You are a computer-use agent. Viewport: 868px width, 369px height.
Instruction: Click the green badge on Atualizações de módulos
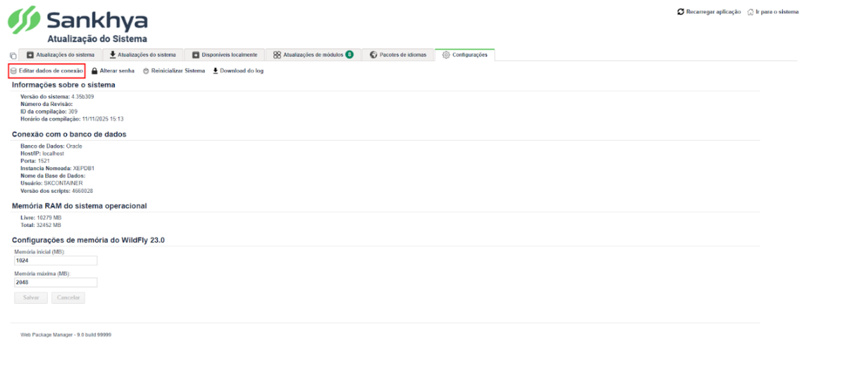[350, 54]
